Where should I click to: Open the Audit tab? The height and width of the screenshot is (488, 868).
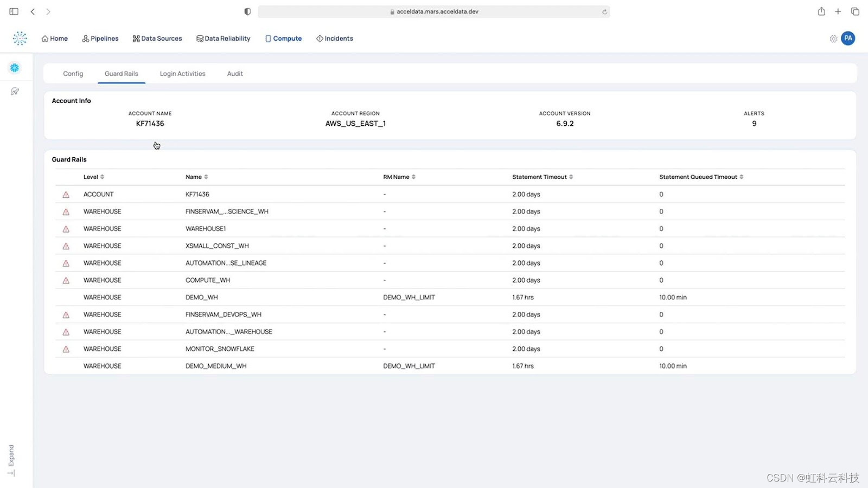(x=235, y=74)
